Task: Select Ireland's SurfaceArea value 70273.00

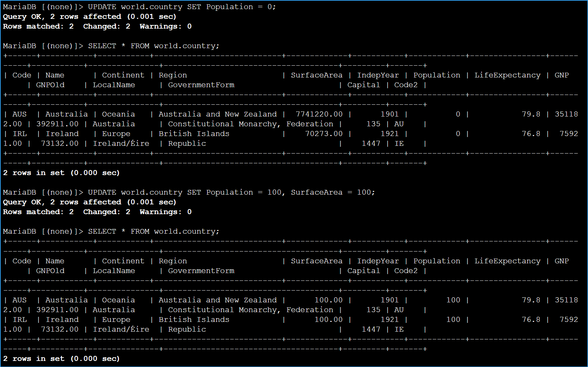Action: [x=323, y=134]
